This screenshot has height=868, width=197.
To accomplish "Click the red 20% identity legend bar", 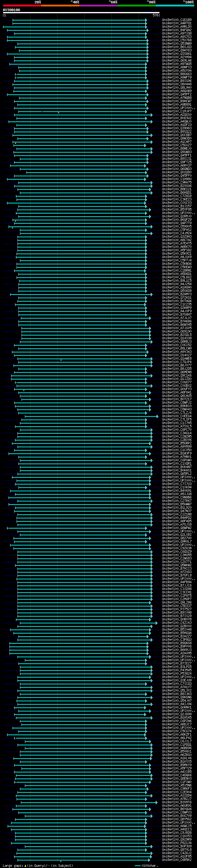I will pos(22,6).
